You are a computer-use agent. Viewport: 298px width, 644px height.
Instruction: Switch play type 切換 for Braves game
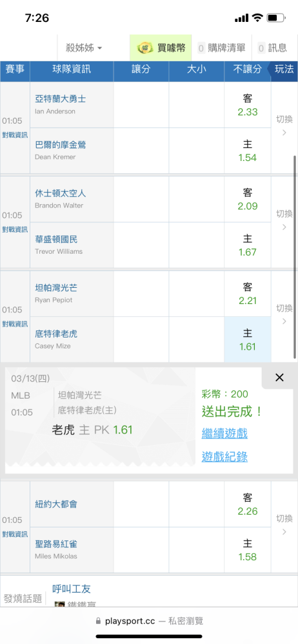284,126
